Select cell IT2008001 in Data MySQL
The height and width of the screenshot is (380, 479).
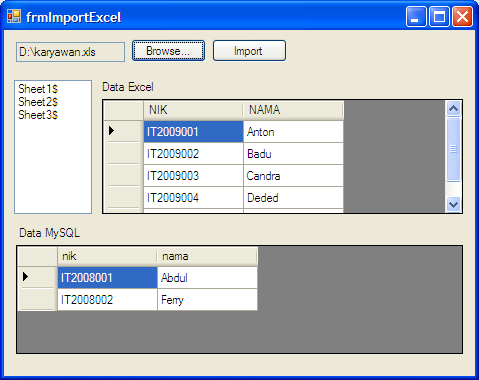click(107, 278)
